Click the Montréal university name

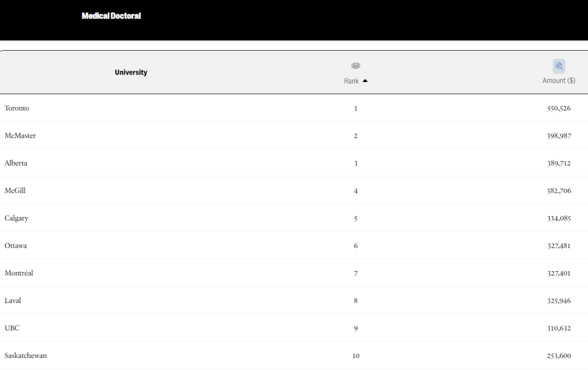[19, 273]
